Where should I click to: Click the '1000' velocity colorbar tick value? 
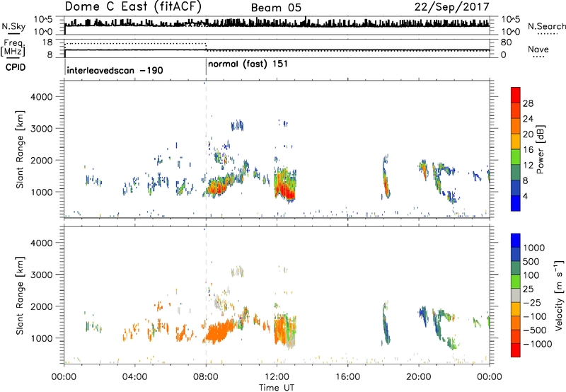coord(534,248)
